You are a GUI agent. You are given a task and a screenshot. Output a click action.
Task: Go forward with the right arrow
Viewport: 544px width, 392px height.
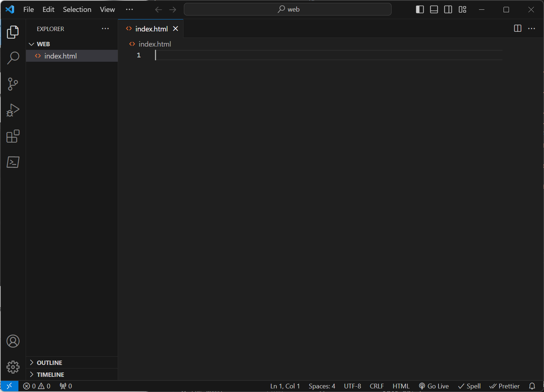[x=173, y=9]
